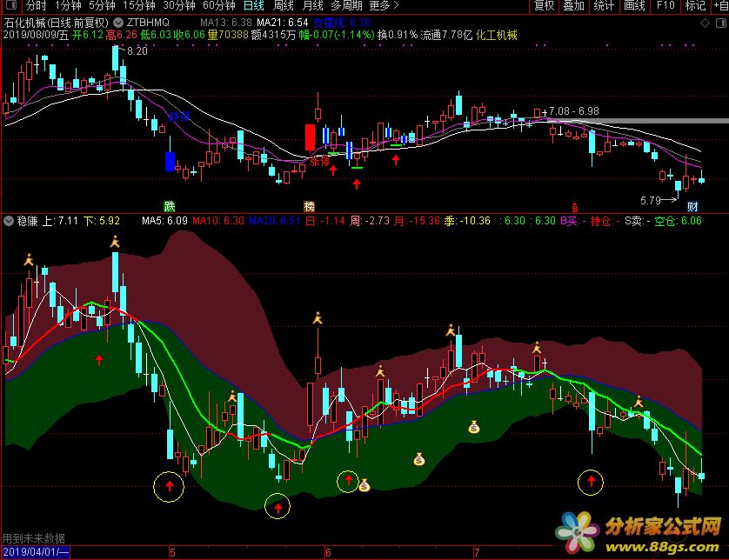Click the 统计 statistics button
The height and width of the screenshot is (560, 729).
pyautogui.click(x=604, y=5)
